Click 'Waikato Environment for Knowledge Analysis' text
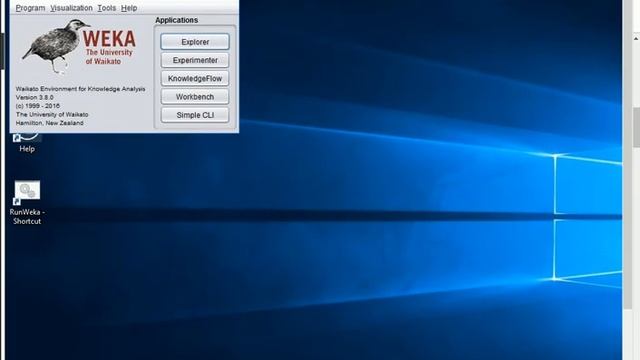Viewport: 640px width, 360px height. 80,89
